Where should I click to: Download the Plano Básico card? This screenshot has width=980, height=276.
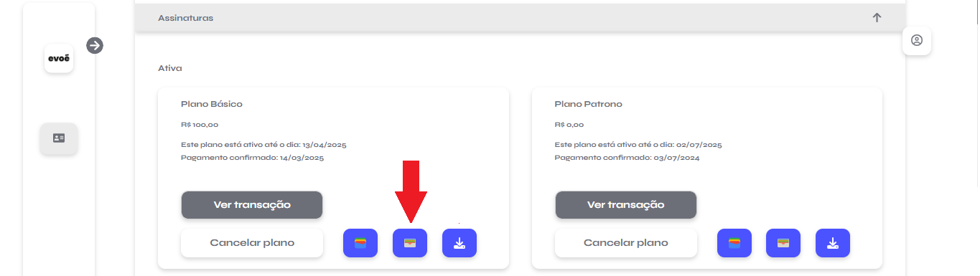pyautogui.click(x=459, y=243)
